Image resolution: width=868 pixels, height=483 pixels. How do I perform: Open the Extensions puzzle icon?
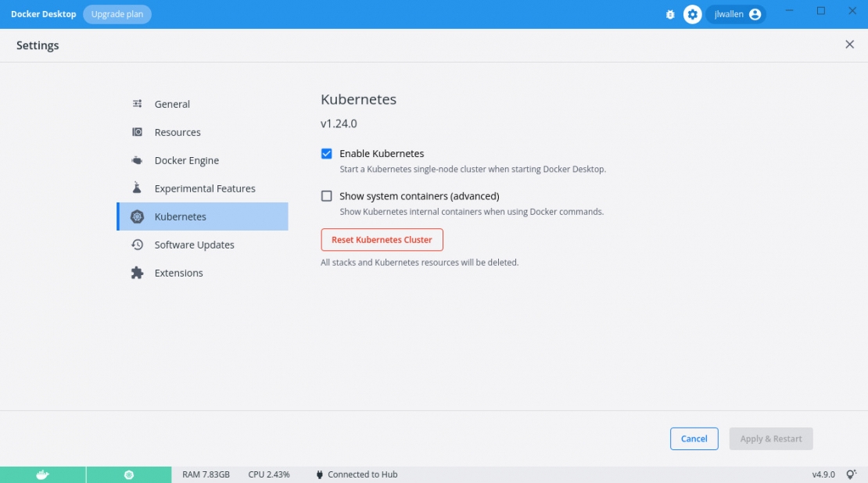click(138, 272)
